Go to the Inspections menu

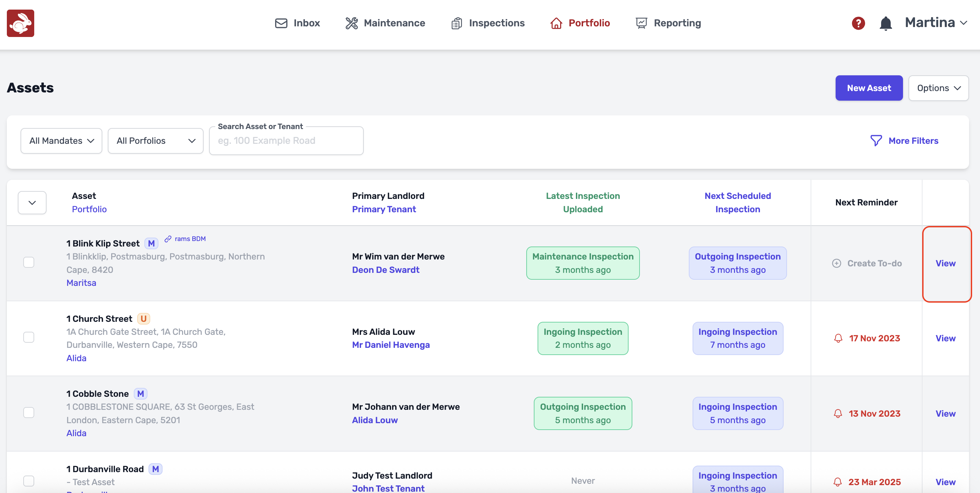click(x=488, y=23)
